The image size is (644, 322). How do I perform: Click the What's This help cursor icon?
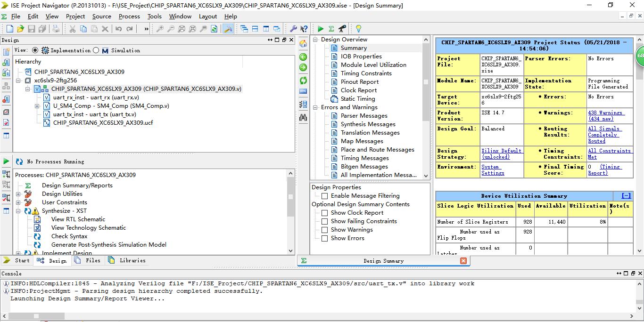[x=304, y=29]
